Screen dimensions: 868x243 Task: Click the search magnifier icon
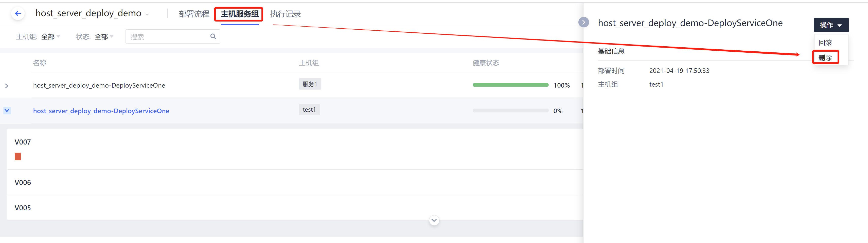213,36
